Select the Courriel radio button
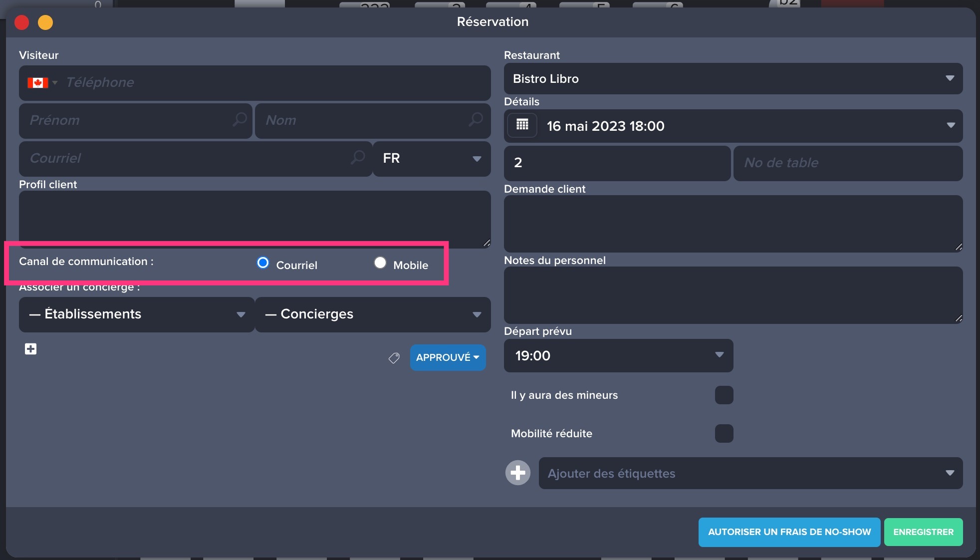This screenshot has height=560, width=980. pos(263,263)
